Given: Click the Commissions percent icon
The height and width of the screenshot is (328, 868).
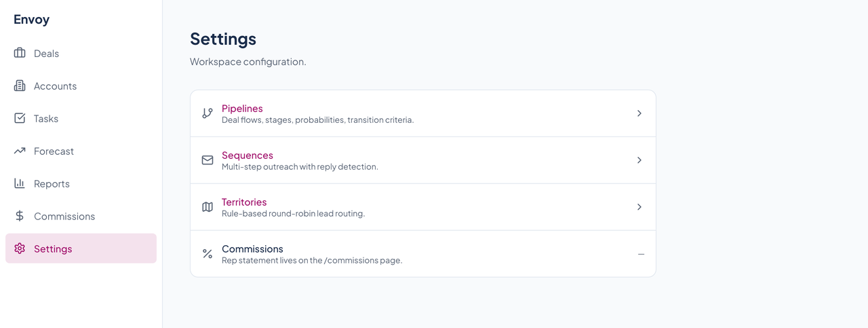Looking at the screenshot, I should point(208,254).
